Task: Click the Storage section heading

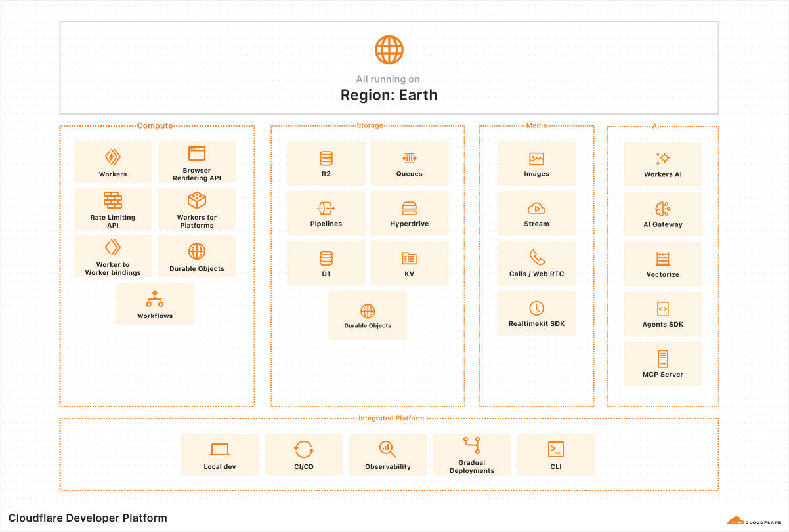Action: pos(370,126)
